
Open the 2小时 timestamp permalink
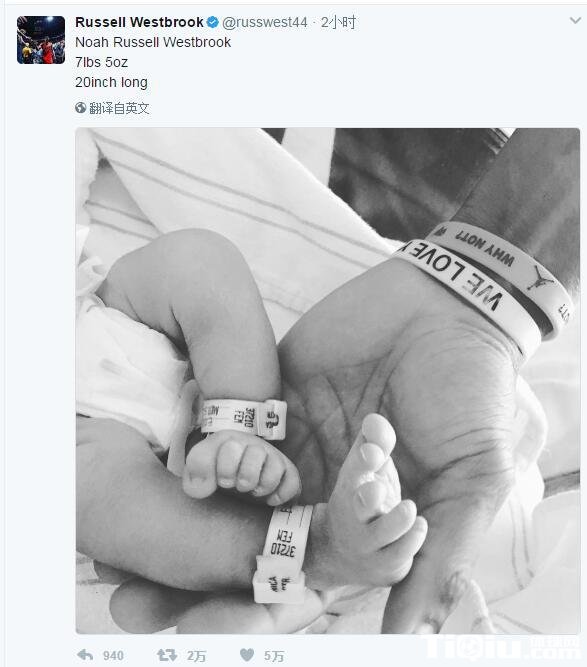click(x=338, y=22)
